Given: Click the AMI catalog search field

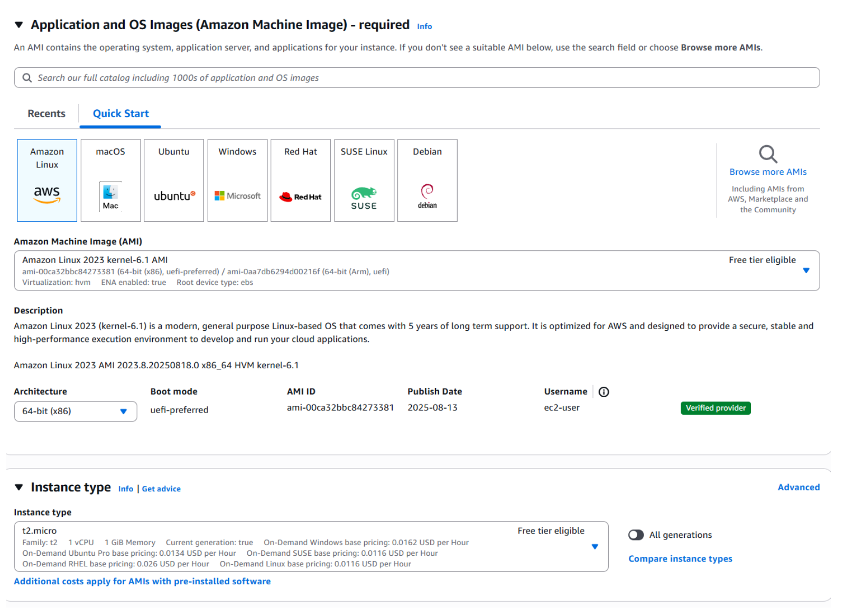Looking at the screenshot, I should click(370, 77).
